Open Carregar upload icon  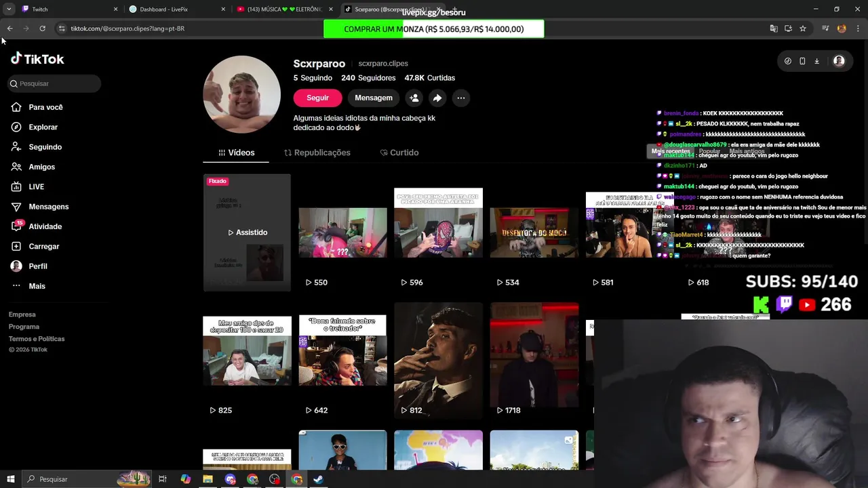16,246
